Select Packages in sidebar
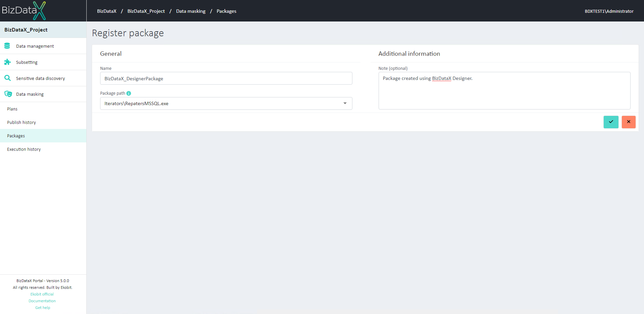Screen dimensions: 644x314 click(43, 136)
